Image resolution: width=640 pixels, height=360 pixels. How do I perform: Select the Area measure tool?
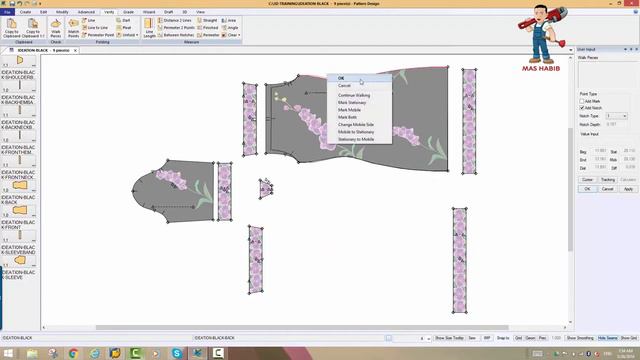229,20
